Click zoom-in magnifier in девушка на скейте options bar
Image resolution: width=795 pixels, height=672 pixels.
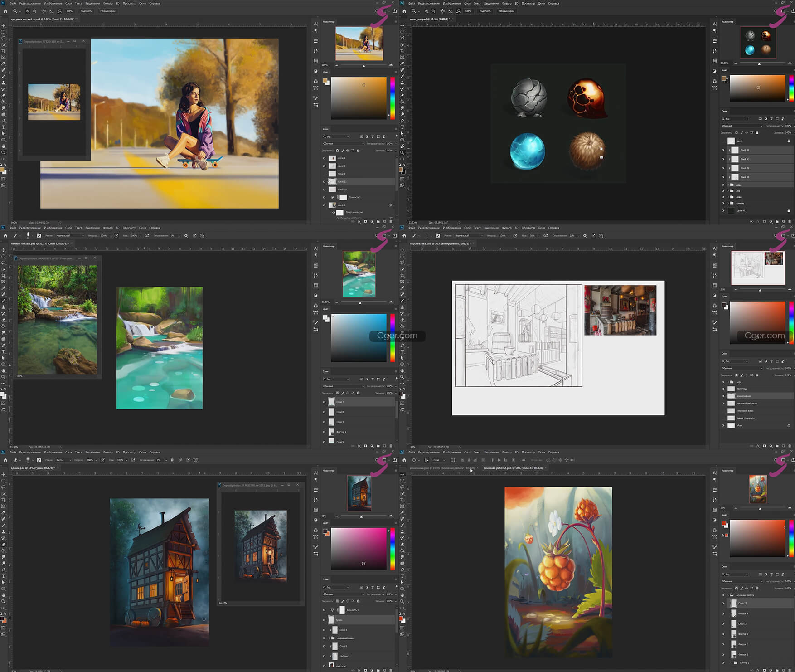pos(28,11)
